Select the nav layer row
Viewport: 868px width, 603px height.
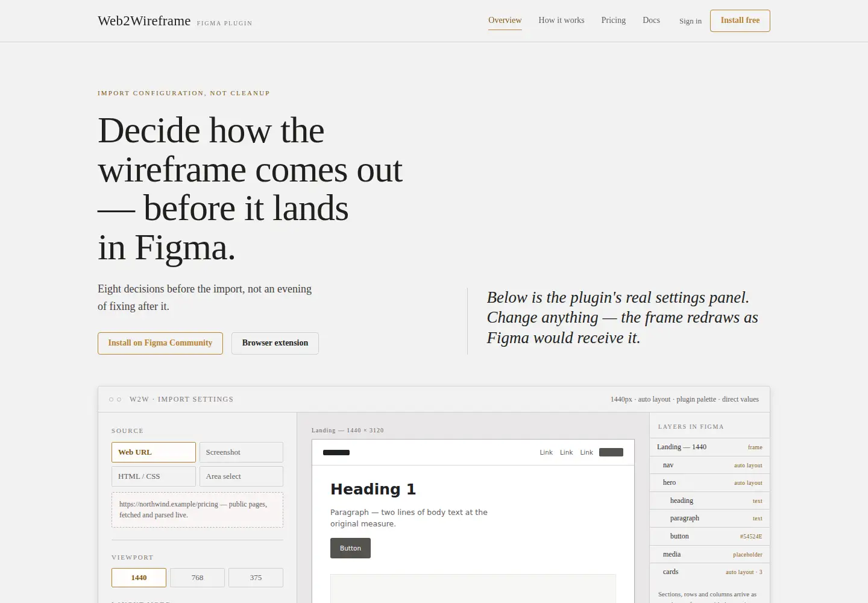709,465
